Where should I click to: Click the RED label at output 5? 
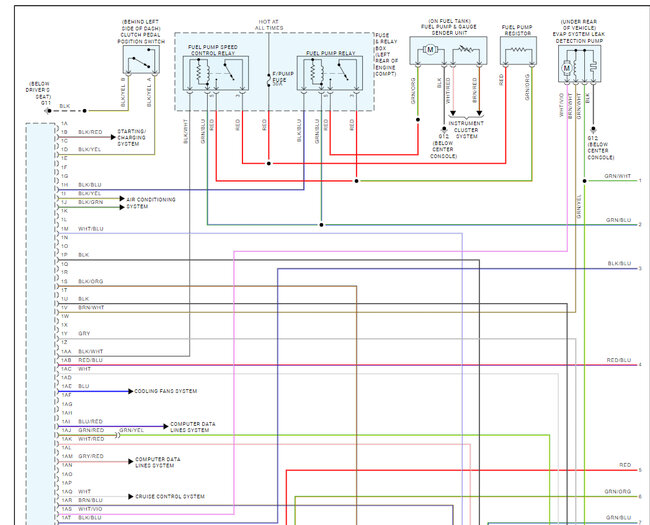click(x=625, y=465)
